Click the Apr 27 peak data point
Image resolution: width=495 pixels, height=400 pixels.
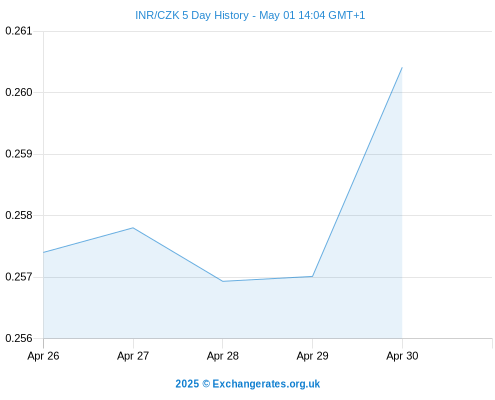[x=133, y=228]
